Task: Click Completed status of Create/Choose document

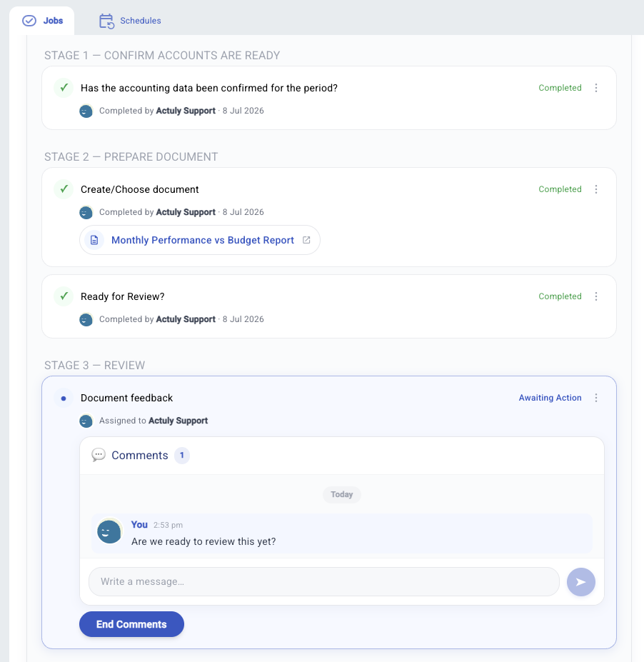Action: coord(560,189)
